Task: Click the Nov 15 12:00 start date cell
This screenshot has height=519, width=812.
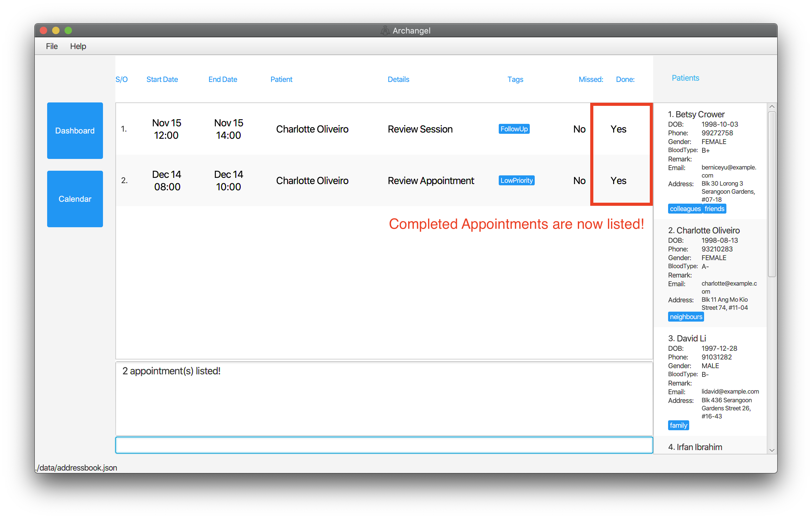Action: pos(167,129)
